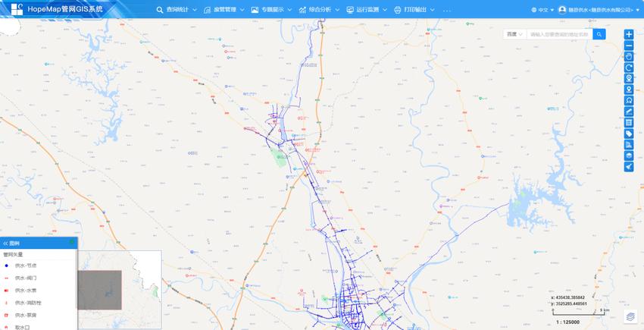Click the refresh map tool
Screen dimensions: 644x330
point(629,68)
